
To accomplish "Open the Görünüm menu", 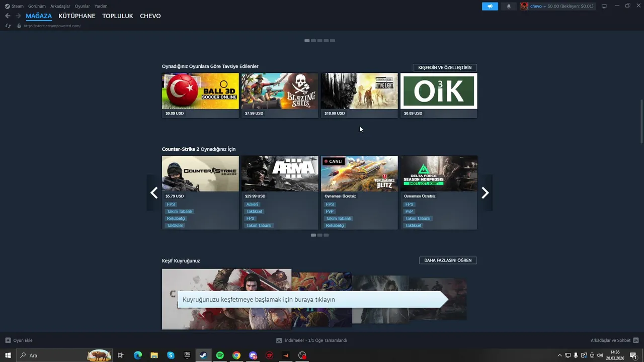I will point(37,6).
